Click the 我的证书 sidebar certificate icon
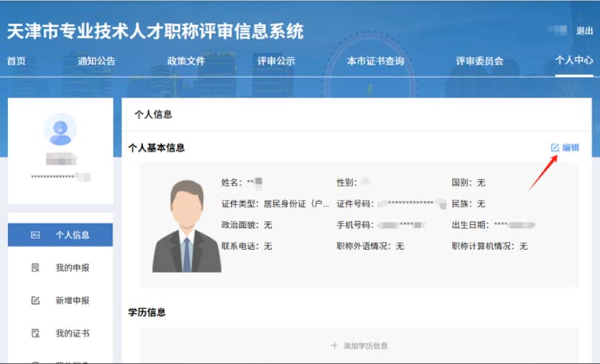The width and height of the screenshot is (600, 364). (35, 334)
